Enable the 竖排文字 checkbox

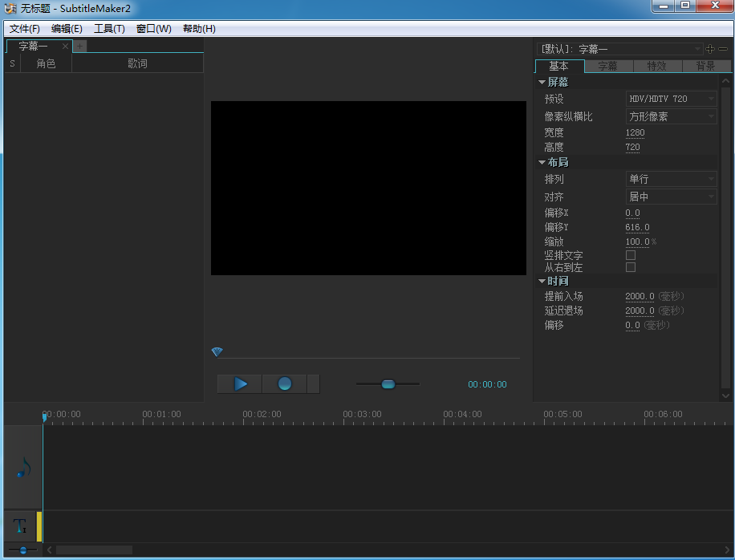coord(631,255)
